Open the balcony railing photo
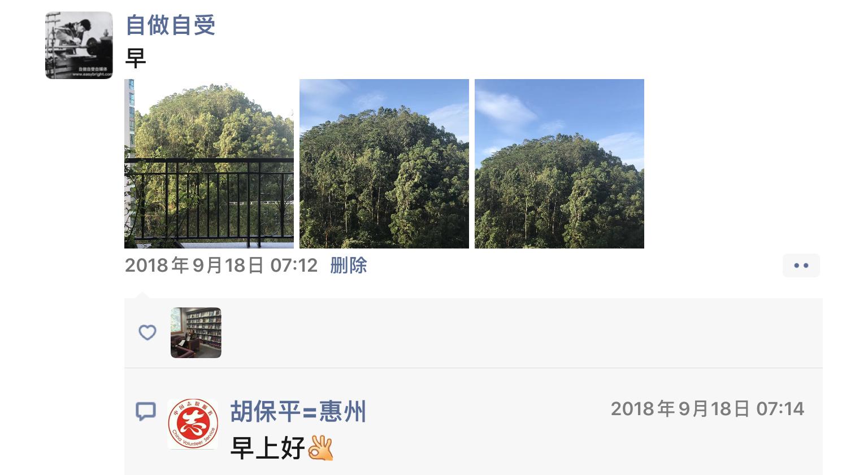 click(x=209, y=164)
